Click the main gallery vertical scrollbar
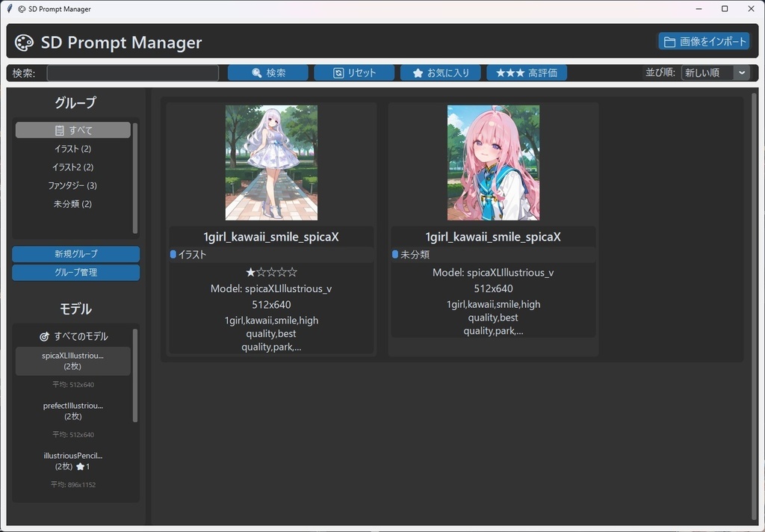765x532 pixels. pos(755,306)
